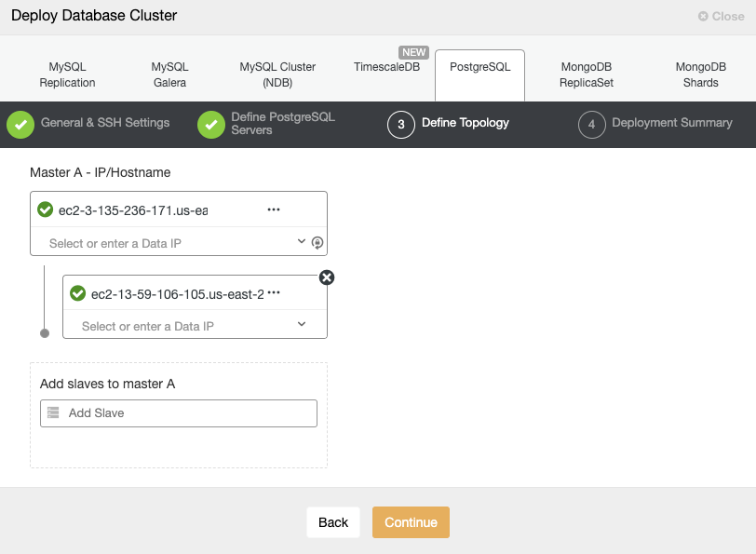This screenshot has width=756, height=554.
Task: Expand the slave Data IP dropdown chevron
Action: [302, 324]
